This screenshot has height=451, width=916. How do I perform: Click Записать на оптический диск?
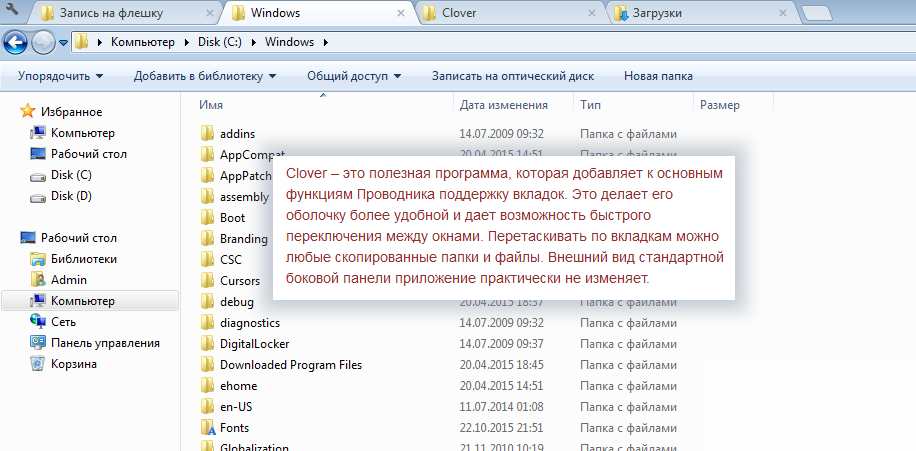coord(513,76)
